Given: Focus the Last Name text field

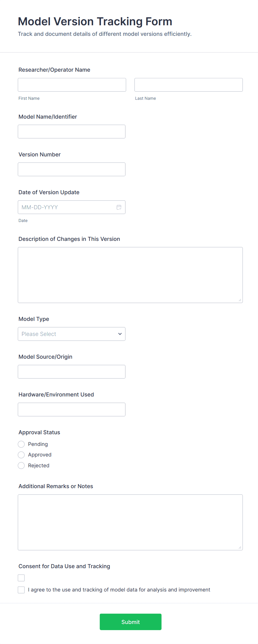Looking at the screenshot, I should click(x=188, y=85).
